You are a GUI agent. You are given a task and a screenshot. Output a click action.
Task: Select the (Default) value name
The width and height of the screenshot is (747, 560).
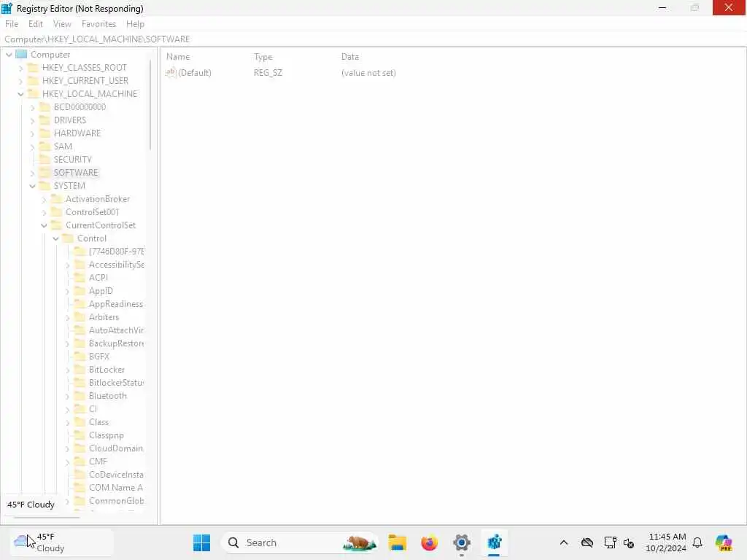[194, 73]
